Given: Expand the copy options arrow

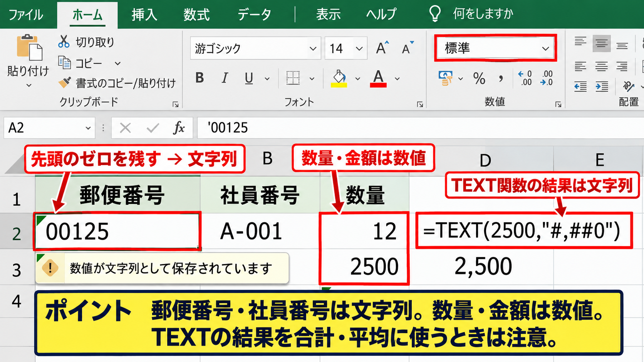Looking at the screenshot, I should (118, 63).
